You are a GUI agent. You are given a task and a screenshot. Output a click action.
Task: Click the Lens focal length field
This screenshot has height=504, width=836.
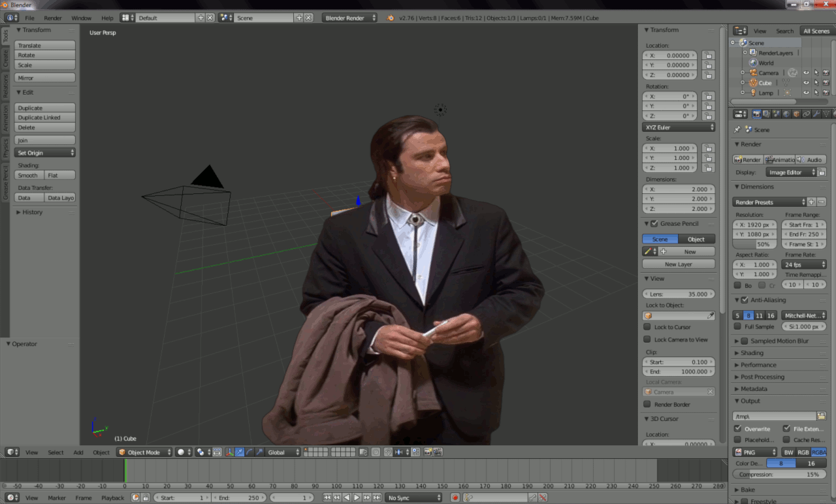click(679, 294)
